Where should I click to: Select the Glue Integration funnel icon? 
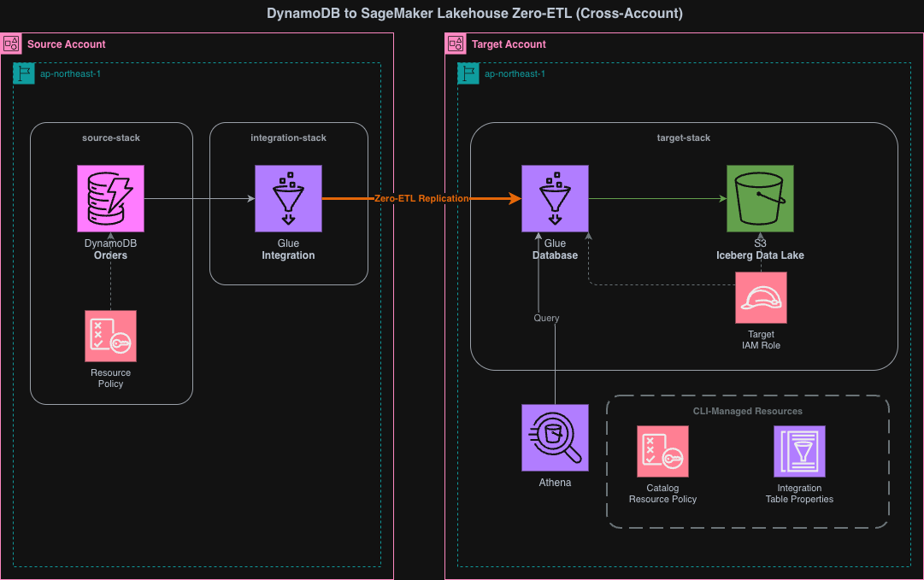click(288, 198)
